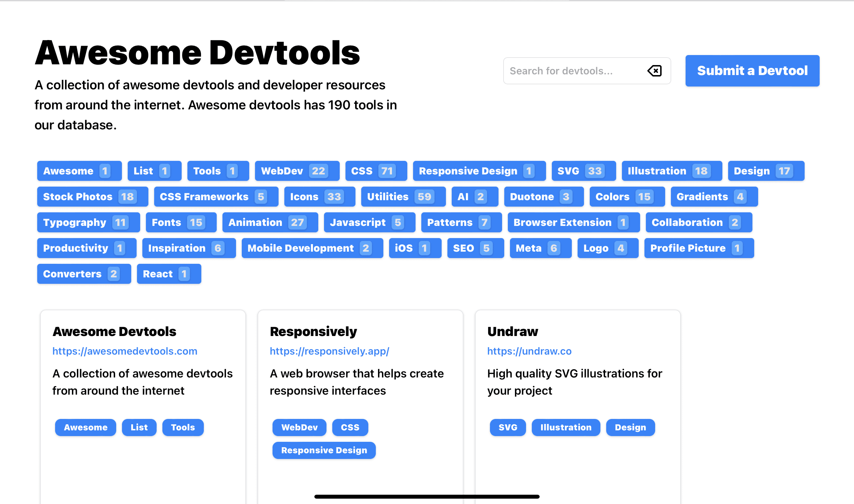Screen dimensions: 854x504
Task: Select the Gradients filter tag
Action: point(715,197)
